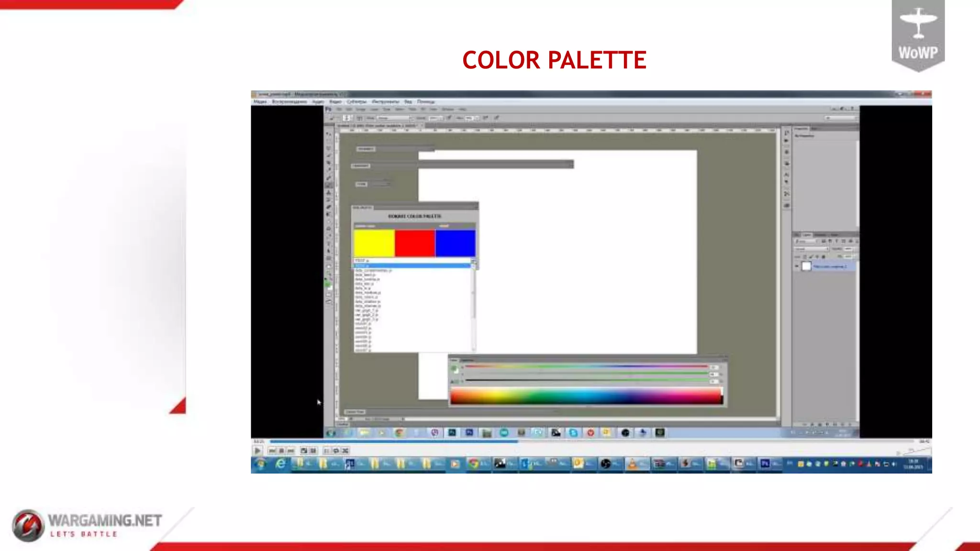This screenshot has height=551, width=980.
Task: Open the Инструменты menu
Action: pyautogui.click(x=386, y=101)
